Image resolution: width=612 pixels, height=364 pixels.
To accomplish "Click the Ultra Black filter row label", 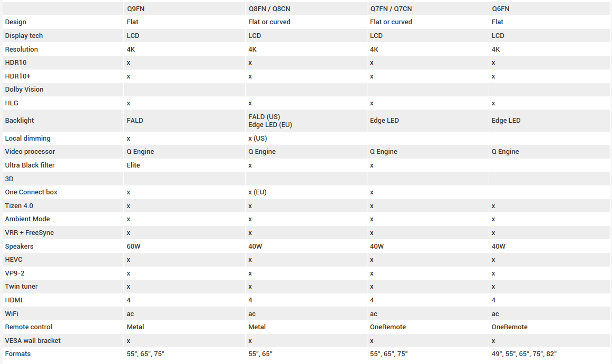I will click(30, 165).
